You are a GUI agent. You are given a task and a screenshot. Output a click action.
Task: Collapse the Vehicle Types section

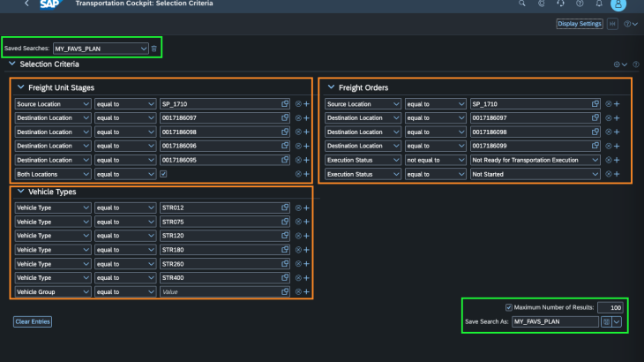pos(20,191)
